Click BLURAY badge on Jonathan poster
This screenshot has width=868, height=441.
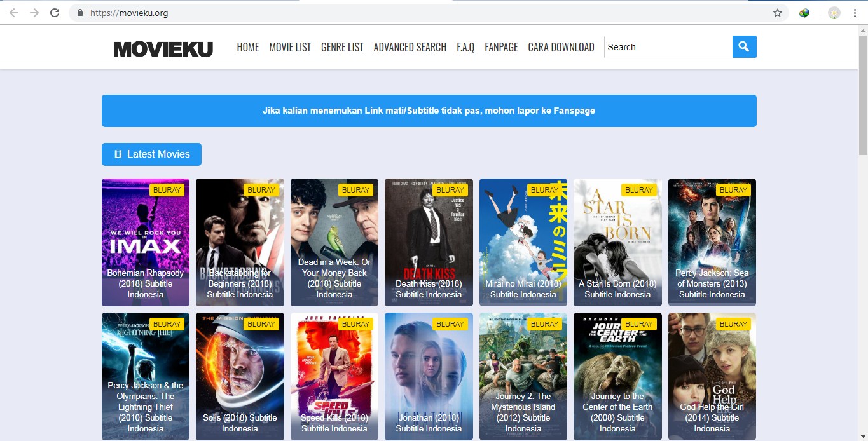[x=450, y=324]
